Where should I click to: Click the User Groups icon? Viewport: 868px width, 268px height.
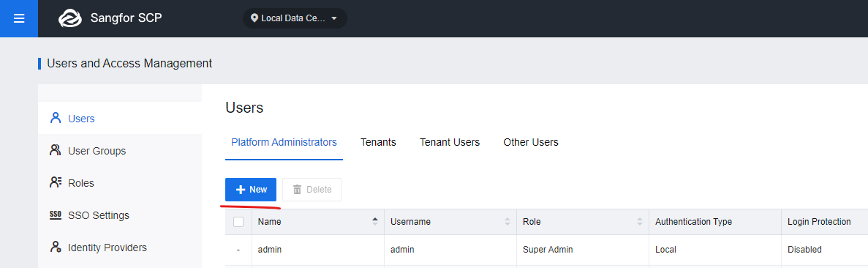point(55,150)
